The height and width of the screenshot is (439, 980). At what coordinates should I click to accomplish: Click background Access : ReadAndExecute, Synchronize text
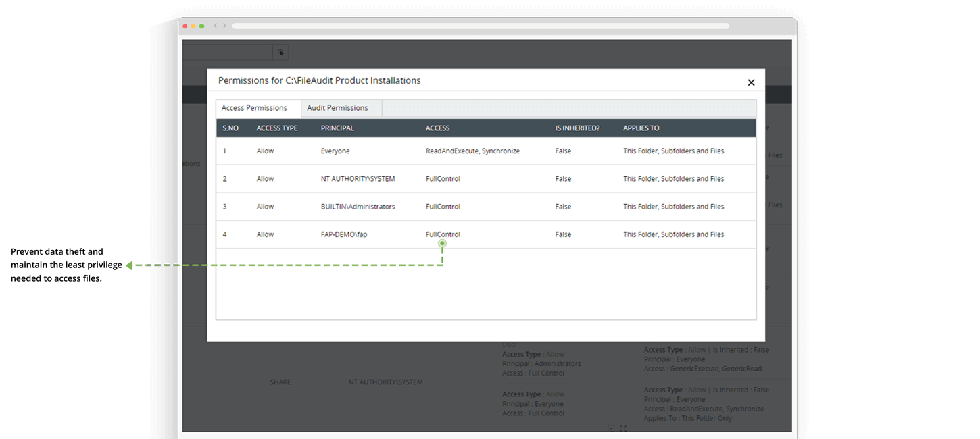704,409
